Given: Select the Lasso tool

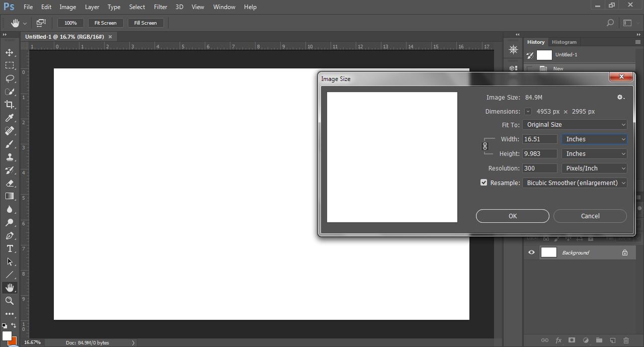Looking at the screenshot, I should (10, 79).
